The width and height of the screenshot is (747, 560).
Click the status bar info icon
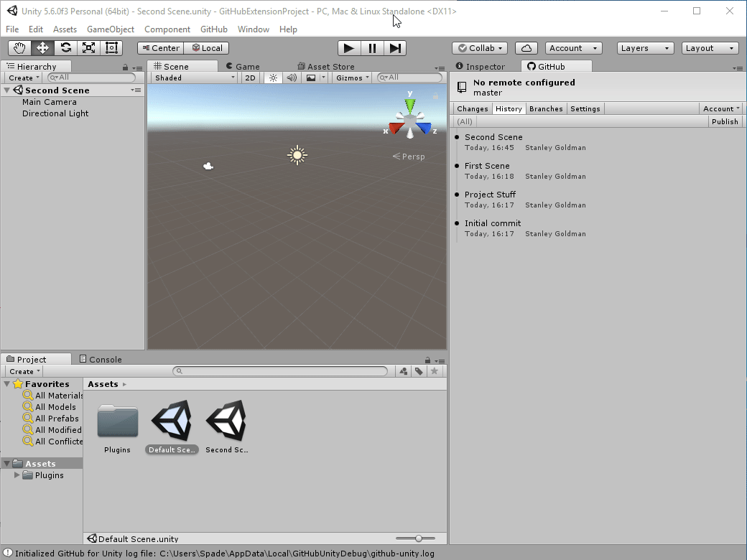point(7,553)
